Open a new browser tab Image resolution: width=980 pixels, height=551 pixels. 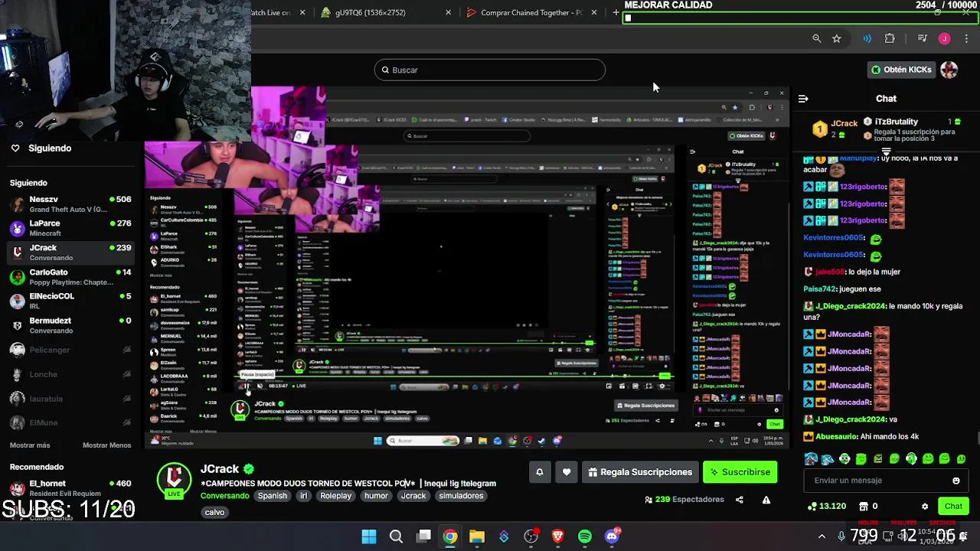[x=616, y=12]
